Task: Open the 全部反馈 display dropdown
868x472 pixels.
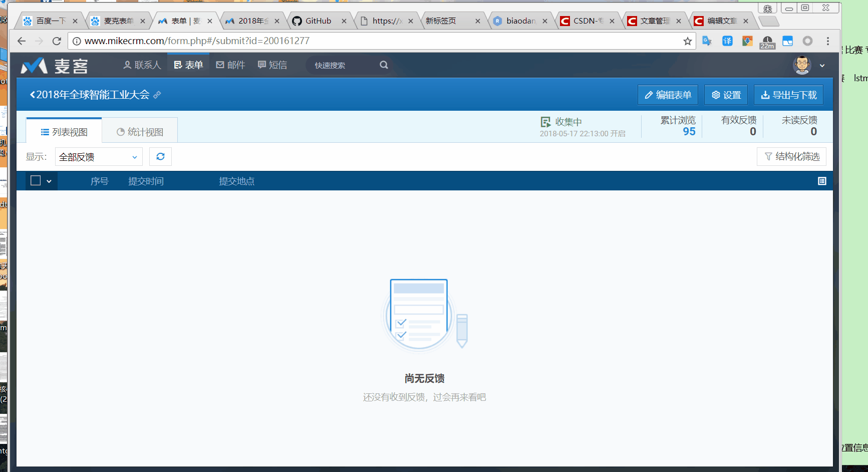Action: click(x=99, y=157)
